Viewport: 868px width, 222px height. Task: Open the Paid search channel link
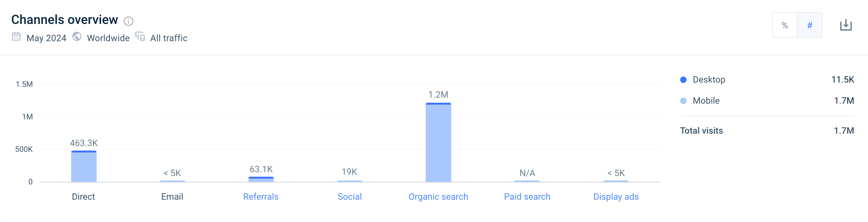point(527,197)
